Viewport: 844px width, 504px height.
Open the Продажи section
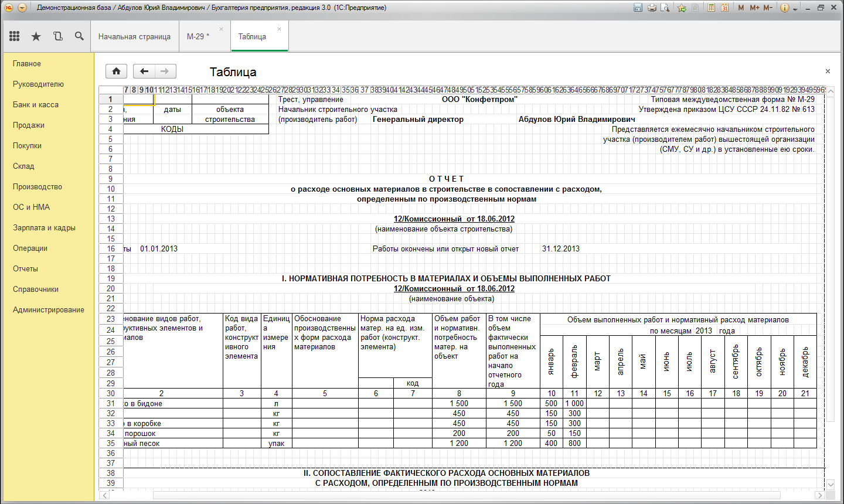coord(29,125)
